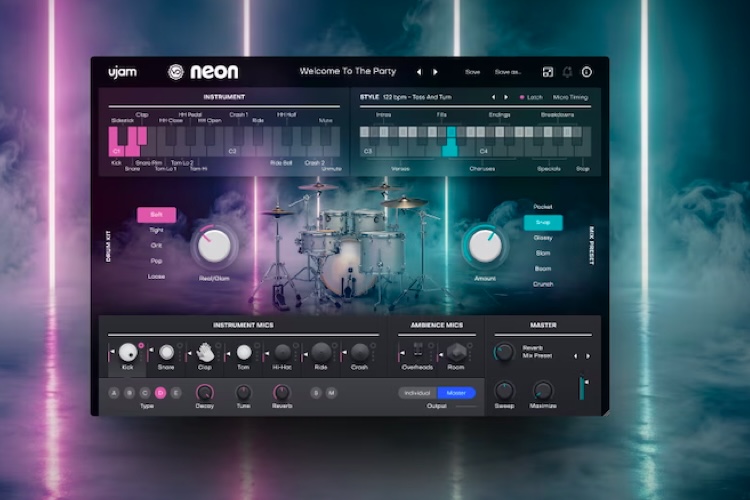Select the Snap mix preset
Viewport: 750px width, 500px height.
(543, 222)
